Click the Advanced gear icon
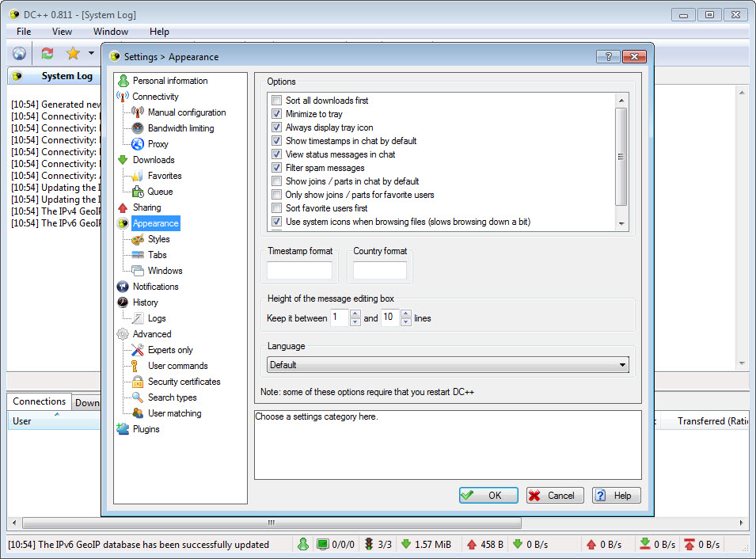Screen dimensions: 756x559 [x=123, y=334]
